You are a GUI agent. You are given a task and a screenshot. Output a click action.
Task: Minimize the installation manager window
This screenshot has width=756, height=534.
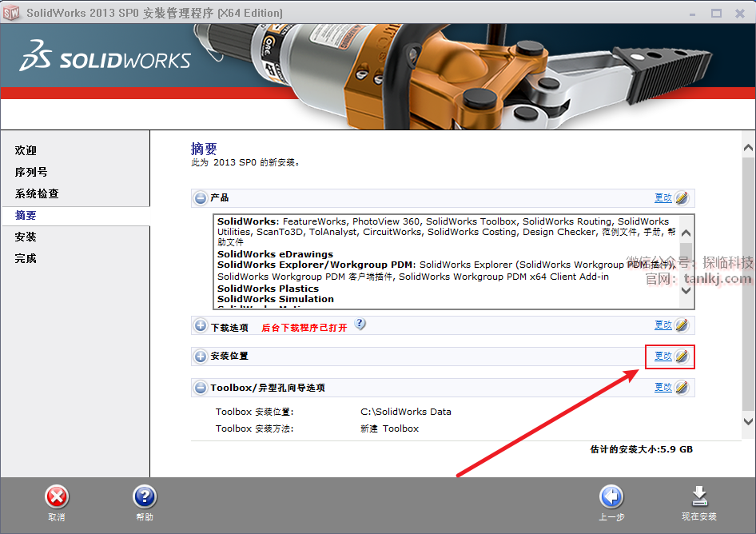click(692, 14)
